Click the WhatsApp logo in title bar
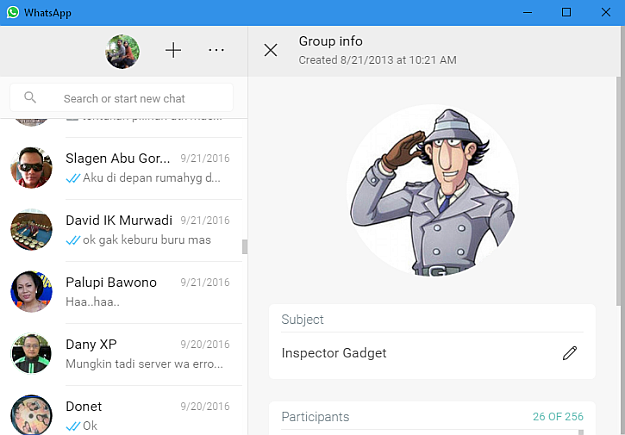Image resolution: width=625 pixels, height=435 pixels. 12,12
